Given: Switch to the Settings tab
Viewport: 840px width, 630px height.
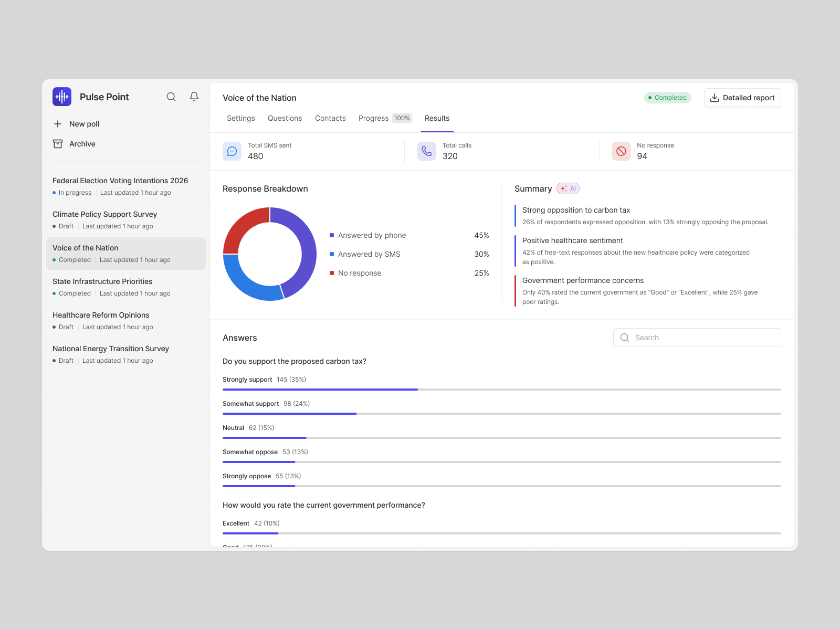Looking at the screenshot, I should pyautogui.click(x=241, y=118).
